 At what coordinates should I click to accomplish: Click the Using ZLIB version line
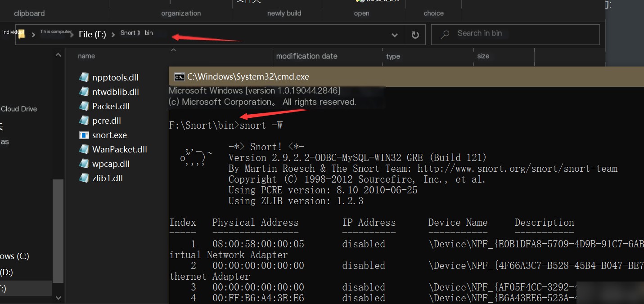296,201
